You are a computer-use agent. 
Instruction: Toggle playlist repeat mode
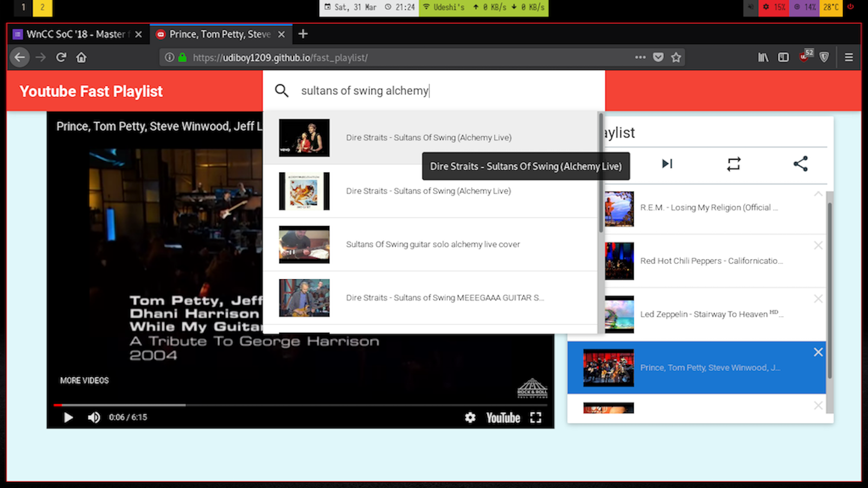coord(734,164)
